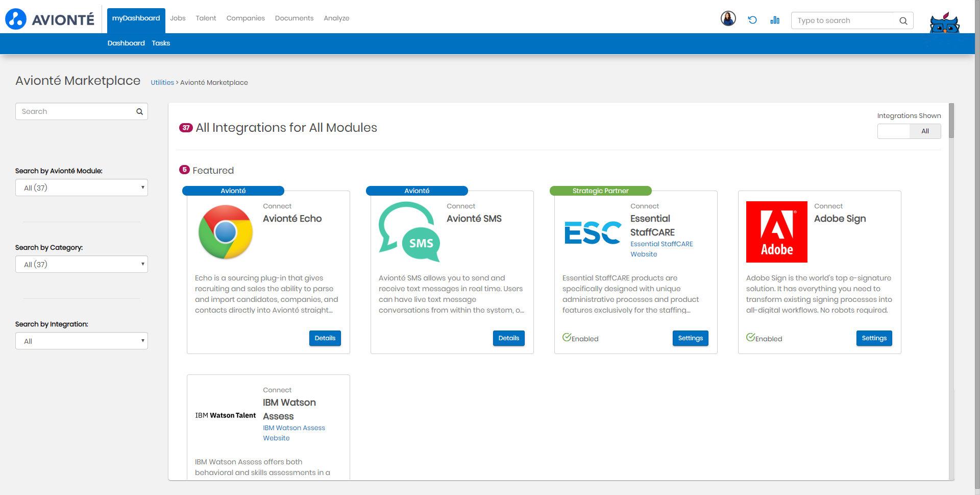Click the Strategic Partner label tag
This screenshot has height=495, width=980.
coord(601,191)
